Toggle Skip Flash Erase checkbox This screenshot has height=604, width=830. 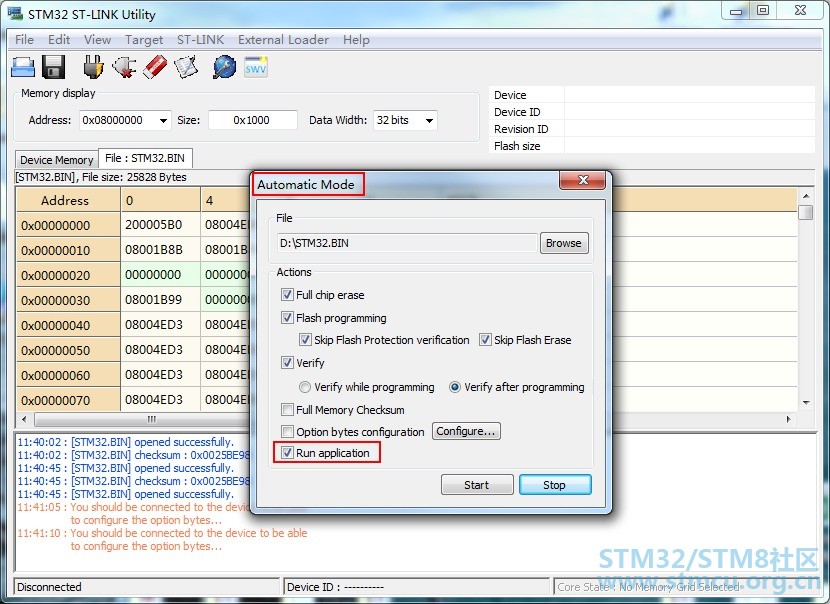pyautogui.click(x=485, y=339)
